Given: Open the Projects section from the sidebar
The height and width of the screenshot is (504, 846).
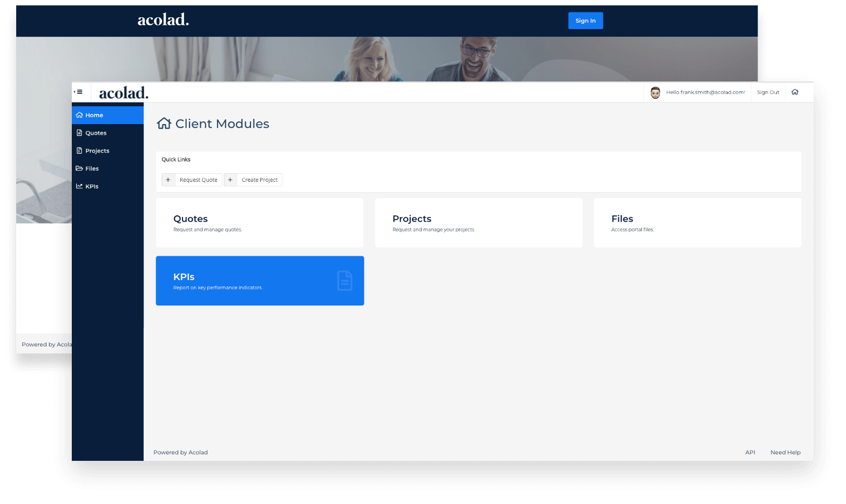Looking at the screenshot, I should click(x=97, y=151).
